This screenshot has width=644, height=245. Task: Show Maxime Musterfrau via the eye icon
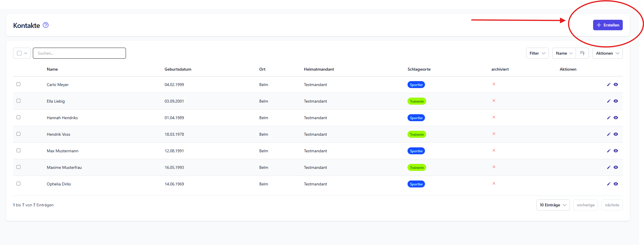pyautogui.click(x=616, y=167)
